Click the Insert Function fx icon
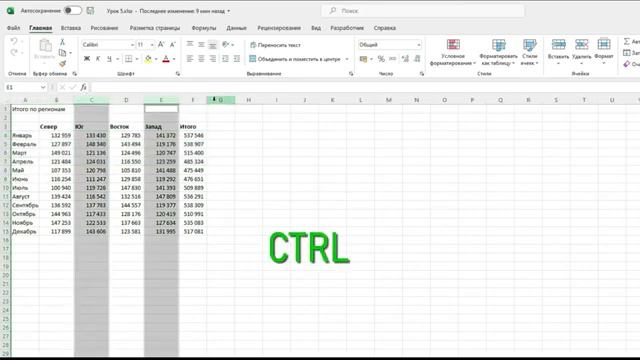Screen dimensions: 640x360 click(x=83, y=87)
